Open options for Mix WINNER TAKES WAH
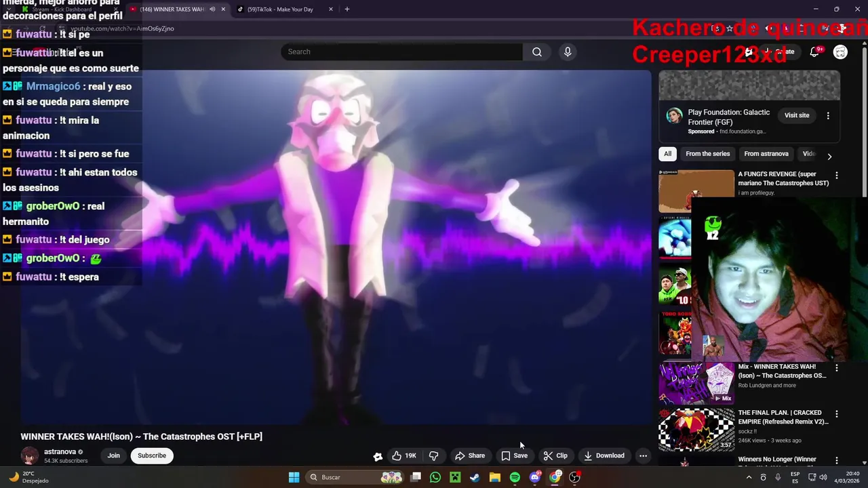The image size is (868, 488). click(x=836, y=368)
